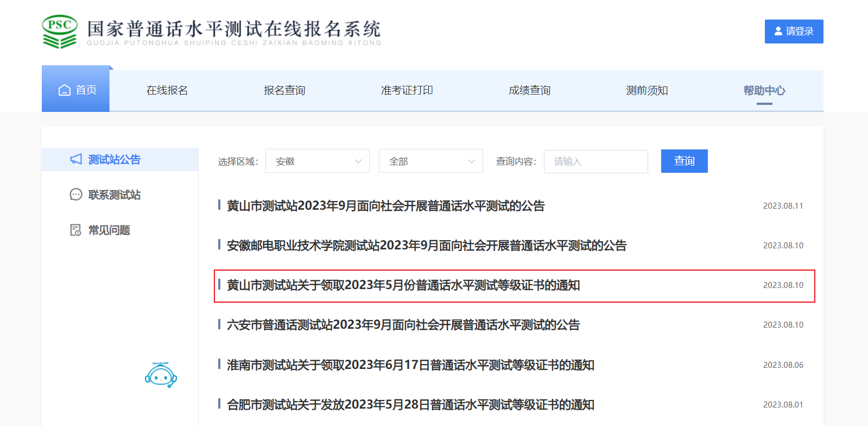The width and height of the screenshot is (868, 426).
Task: Click the 2023.08.06 date text
Action: click(x=783, y=365)
